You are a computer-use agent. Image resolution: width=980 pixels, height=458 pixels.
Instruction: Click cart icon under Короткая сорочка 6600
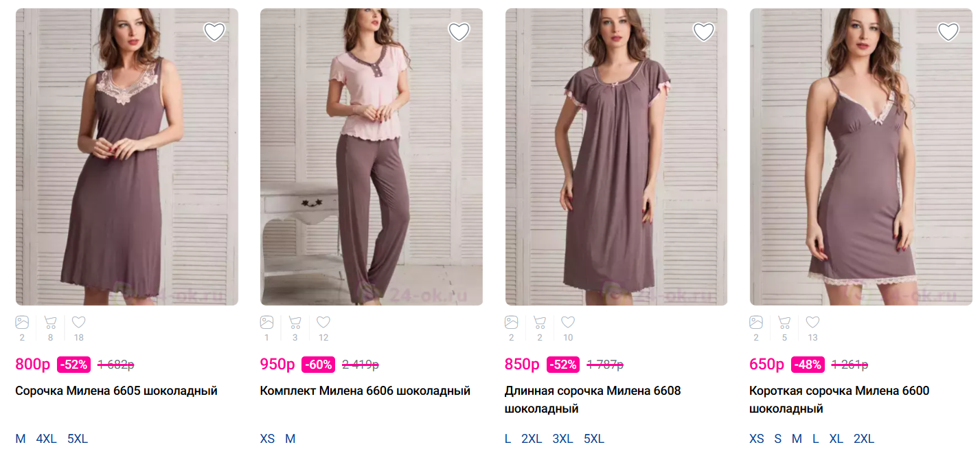784,322
